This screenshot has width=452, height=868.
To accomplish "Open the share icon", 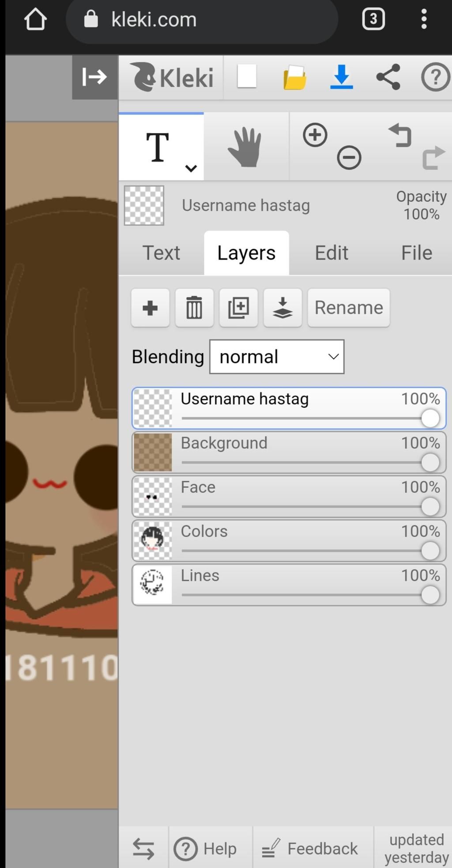I will pos(388,77).
